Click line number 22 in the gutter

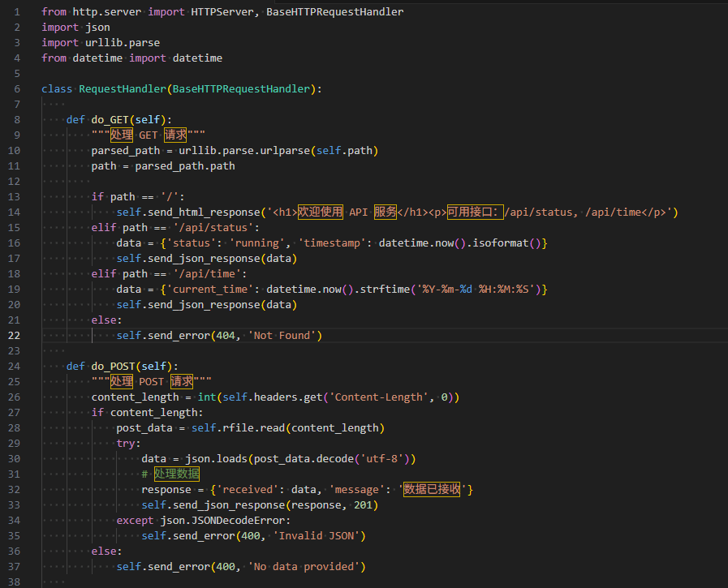(x=14, y=336)
